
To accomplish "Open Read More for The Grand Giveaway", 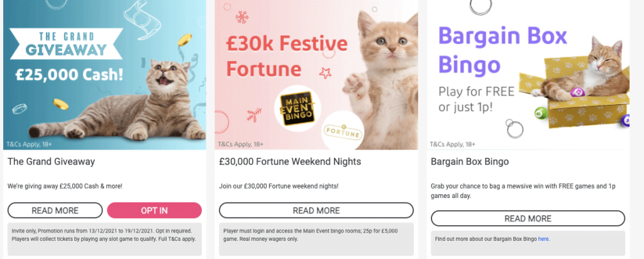I will [x=55, y=211].
